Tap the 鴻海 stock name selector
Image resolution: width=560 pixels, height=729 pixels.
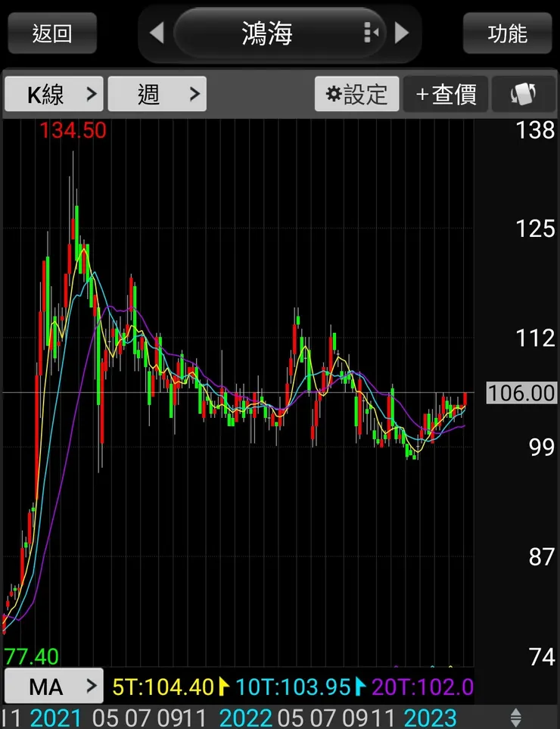click(280, 33)
